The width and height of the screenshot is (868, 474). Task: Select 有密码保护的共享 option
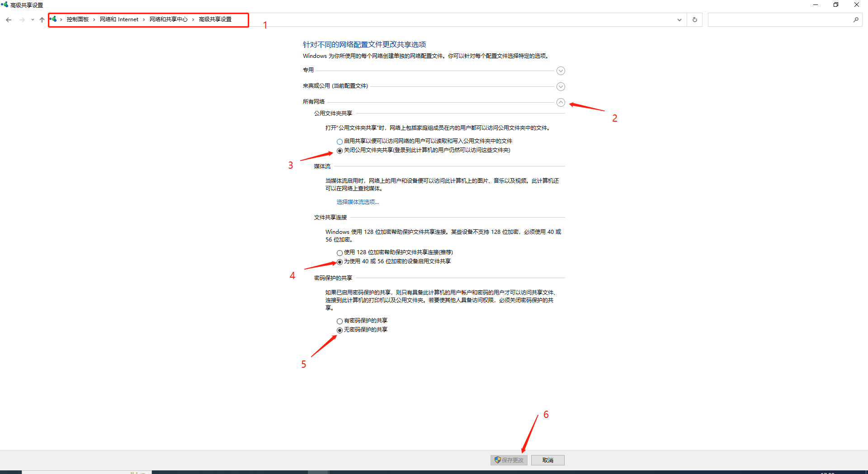click(x=340, y=321)
